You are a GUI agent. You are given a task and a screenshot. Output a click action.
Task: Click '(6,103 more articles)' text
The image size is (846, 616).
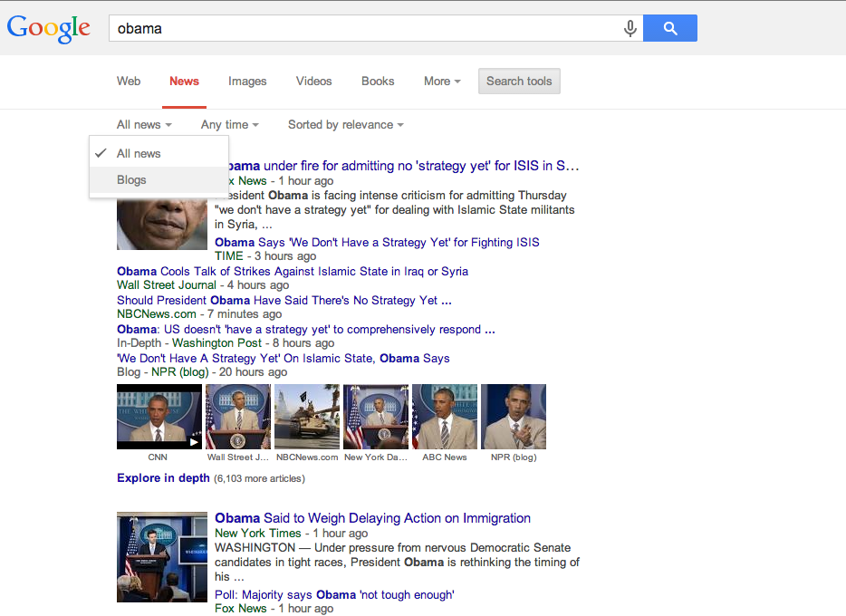click(260, 478)
